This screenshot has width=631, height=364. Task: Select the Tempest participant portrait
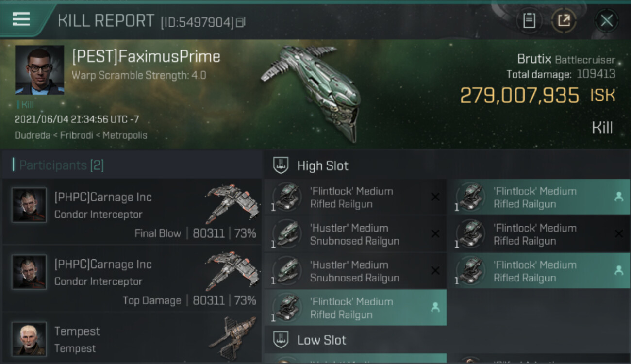pos(29,339)
